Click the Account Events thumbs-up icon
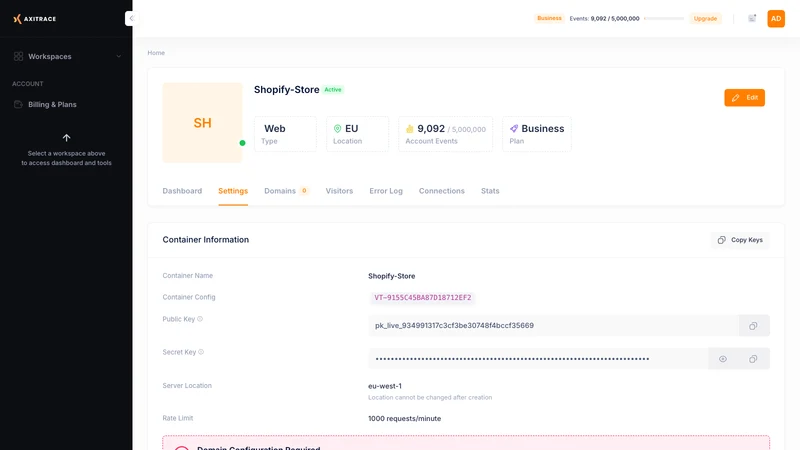 click(409, 129)
